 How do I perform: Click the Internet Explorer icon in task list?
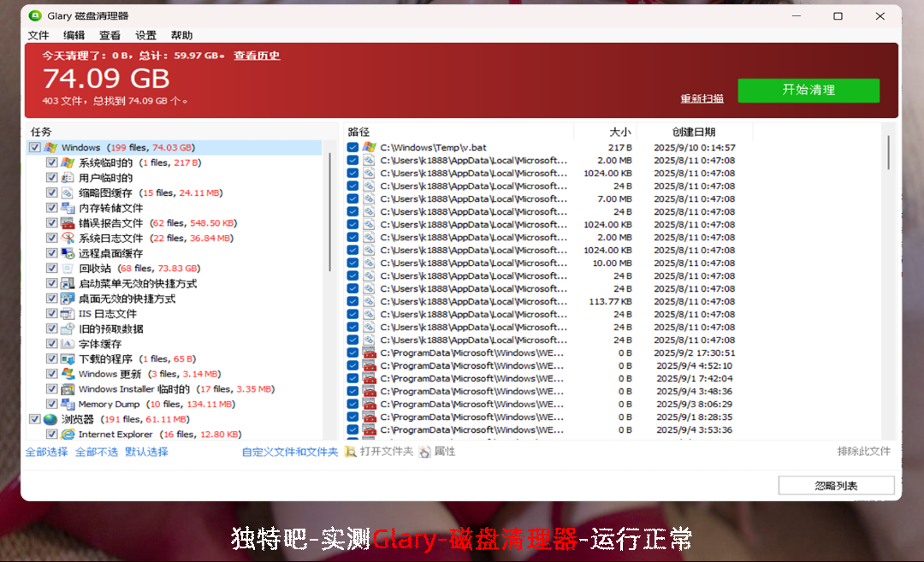(x=68, y=435)
